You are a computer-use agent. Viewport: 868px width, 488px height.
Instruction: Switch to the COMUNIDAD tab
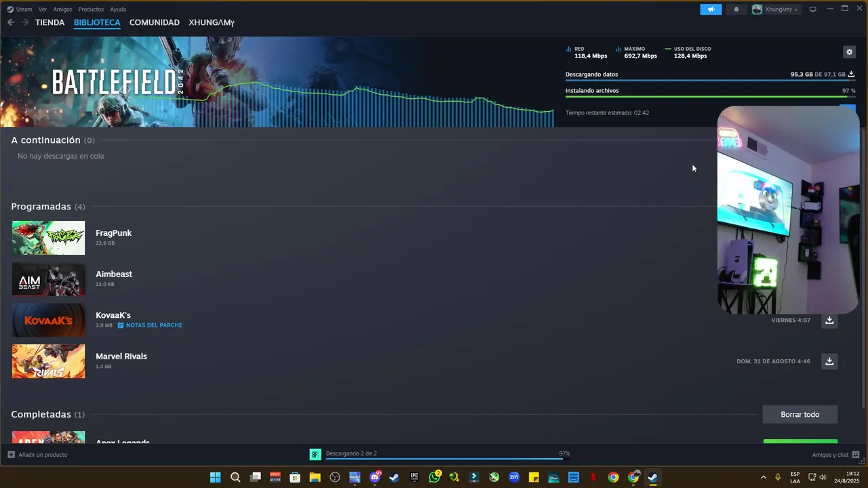[155, 22]
